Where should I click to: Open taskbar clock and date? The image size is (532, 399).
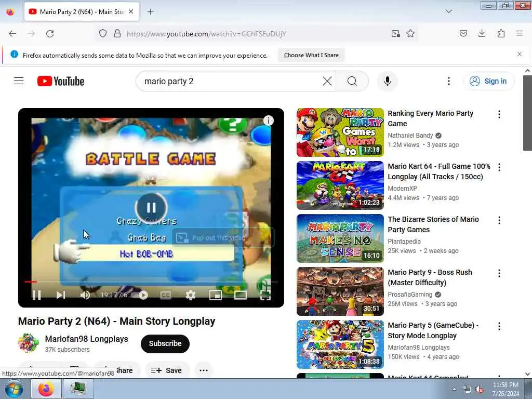506,389
